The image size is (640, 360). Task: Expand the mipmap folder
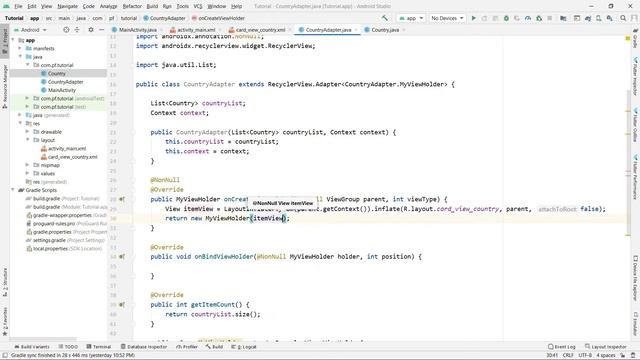point(27,165)
